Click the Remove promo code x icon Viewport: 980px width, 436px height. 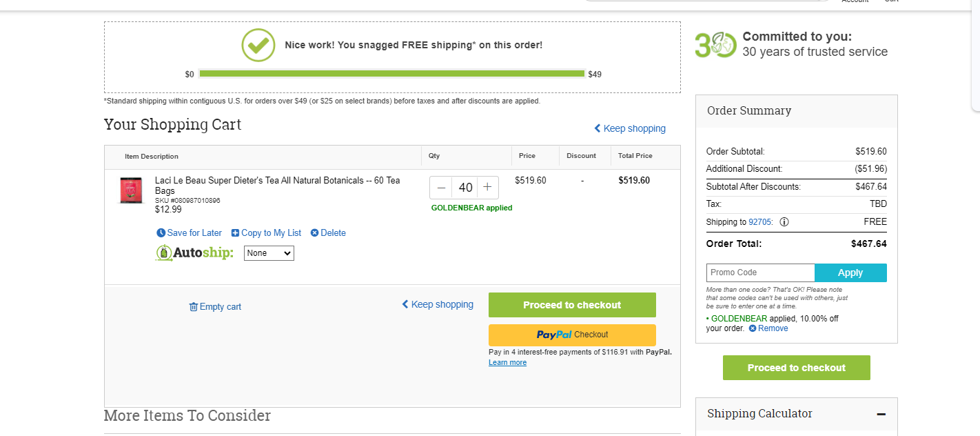pos(753,328)
